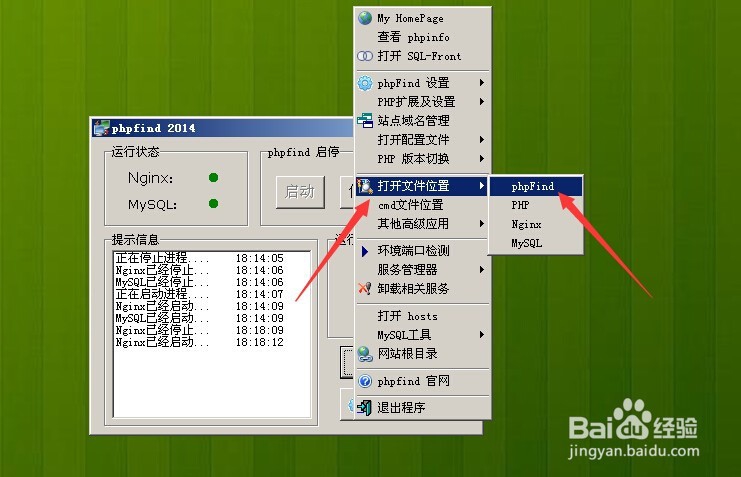Viewport: 741px width, 477px height.
Task: Click the 站点域名管理 menu label
Action: (x=413, y=121)
